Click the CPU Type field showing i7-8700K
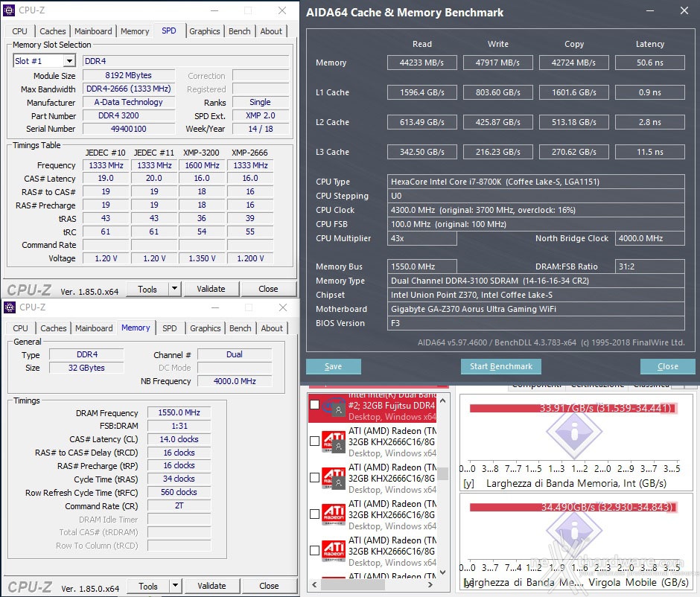Viewport: 700px width, 597px height. click(x=535, y=182)
